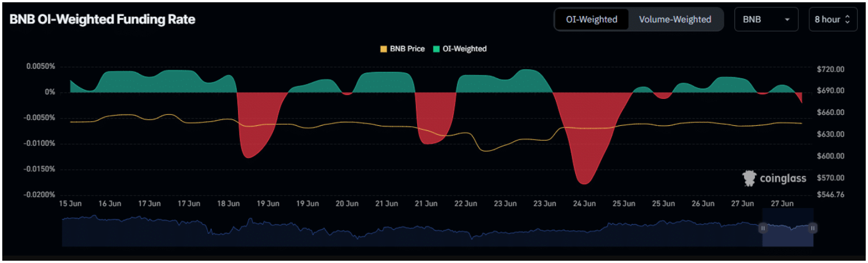Open the 8 hour interval selector
The height and width of the screenshot is (263, 868).
click(x=832, y=19)
